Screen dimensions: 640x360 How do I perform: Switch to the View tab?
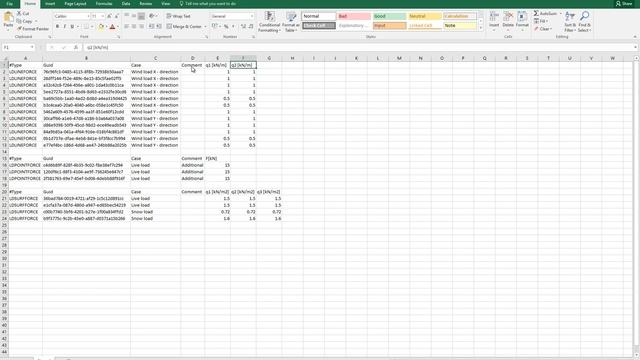pos(165,4)
